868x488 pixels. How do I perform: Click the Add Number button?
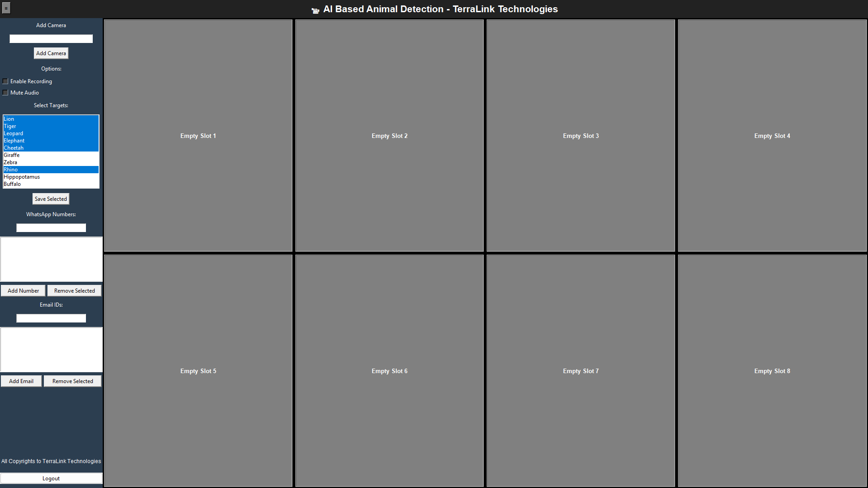tap(23, 291)
